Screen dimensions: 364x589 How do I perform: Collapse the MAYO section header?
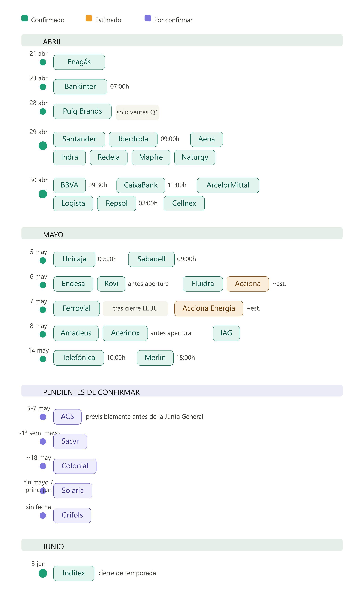coord(182,233)
